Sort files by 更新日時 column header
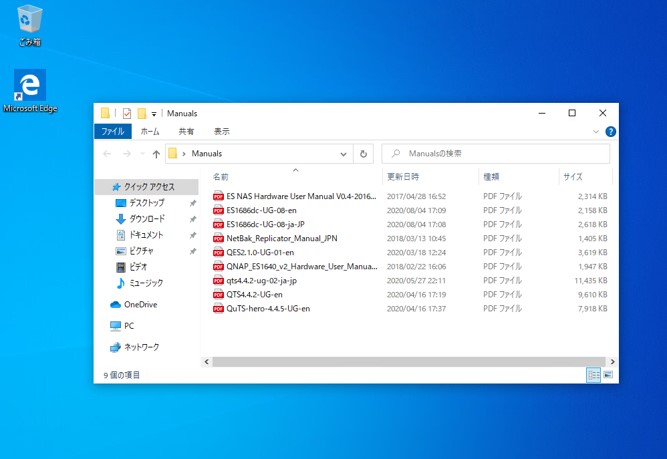This screenshot has height=459, width=667. click(x=403, y=177)
